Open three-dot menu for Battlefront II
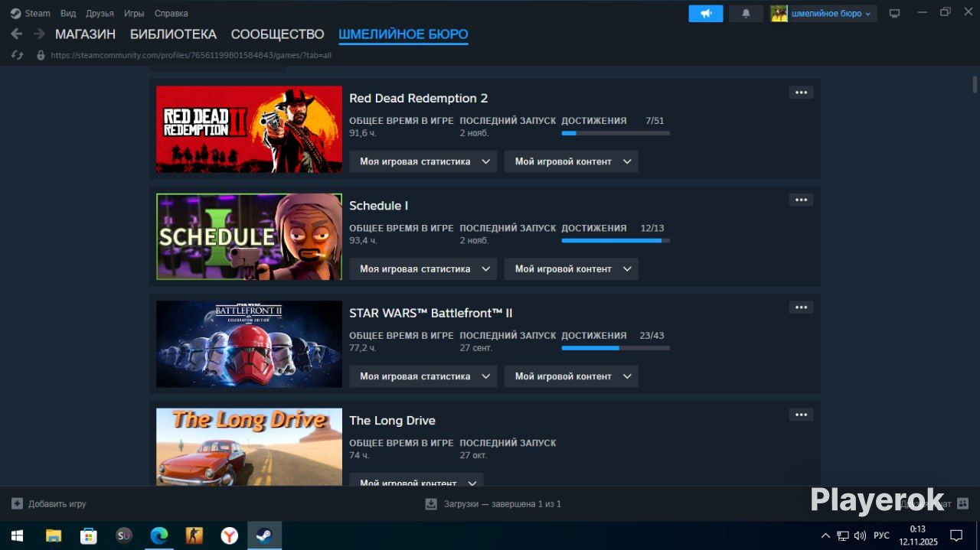Image resolution: width=980 pixels, height=550 pixels. [801, 308]
